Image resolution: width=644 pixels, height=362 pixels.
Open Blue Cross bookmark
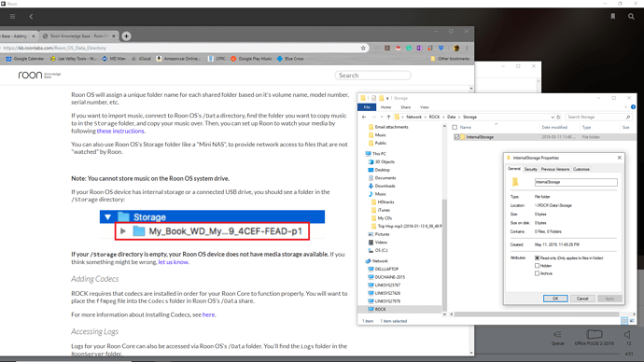[x=290, y=59]
